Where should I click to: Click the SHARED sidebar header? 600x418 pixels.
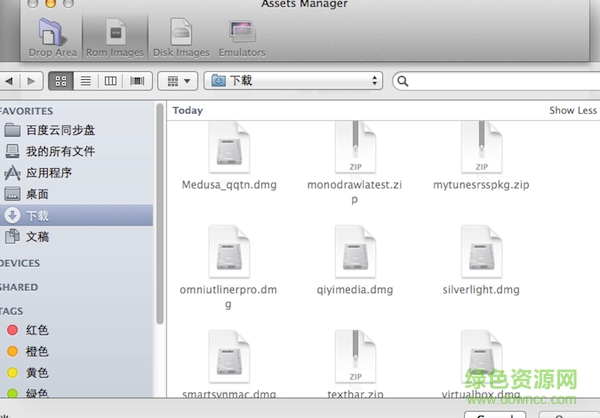19,287
